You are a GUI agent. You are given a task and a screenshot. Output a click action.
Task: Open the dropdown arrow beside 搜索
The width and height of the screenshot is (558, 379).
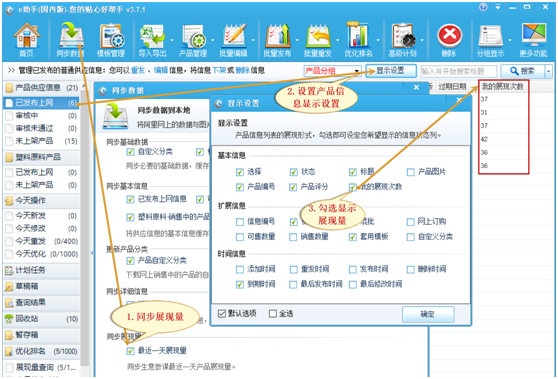click(x=548, y=71)
